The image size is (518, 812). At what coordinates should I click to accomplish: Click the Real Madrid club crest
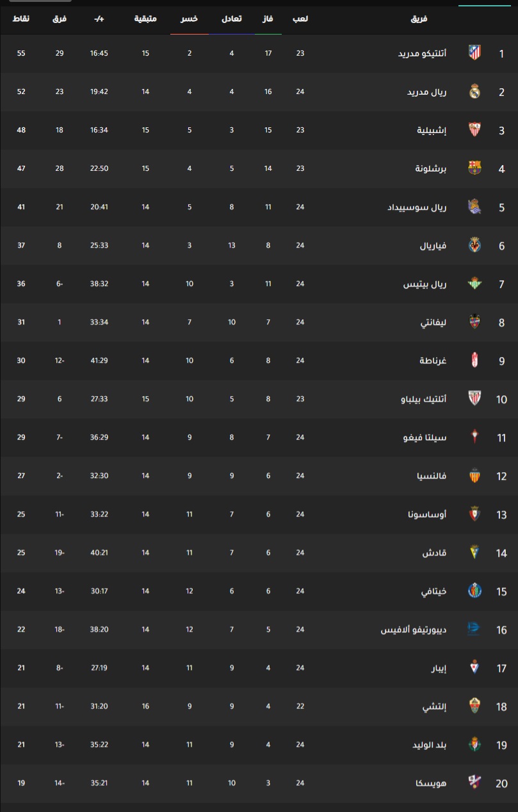(x=474, y=92)
